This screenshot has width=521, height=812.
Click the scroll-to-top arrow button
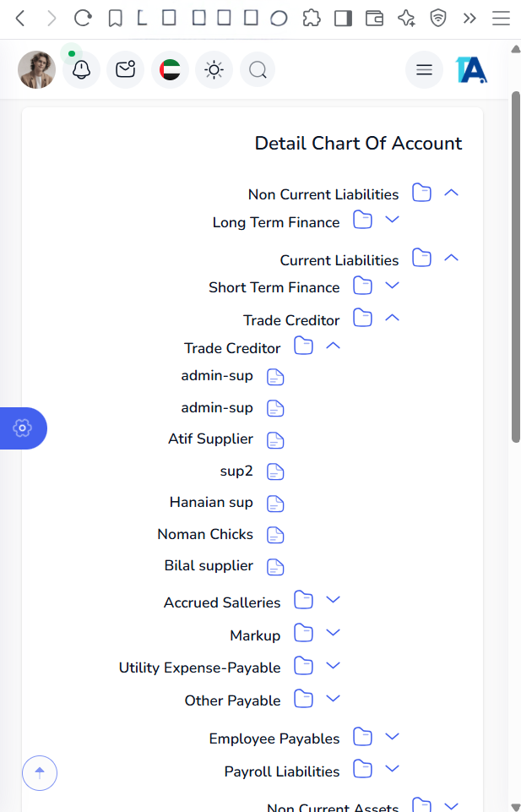[40, 772]
